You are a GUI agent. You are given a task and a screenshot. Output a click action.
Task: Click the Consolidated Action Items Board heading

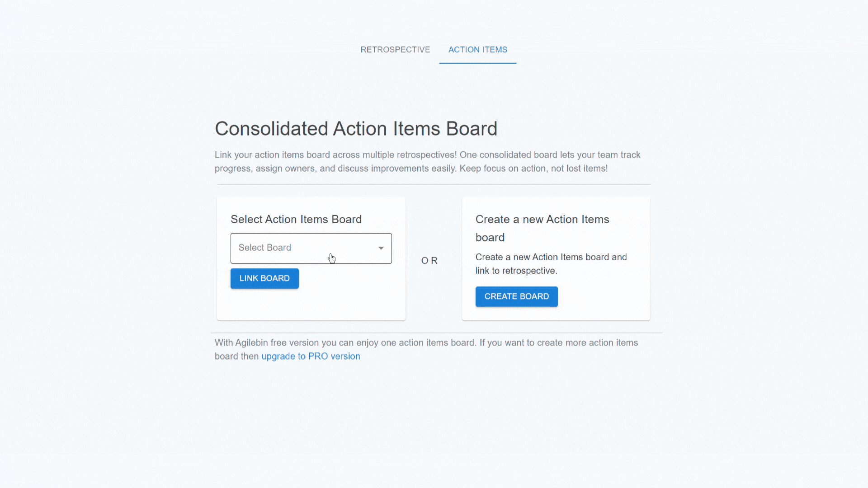356,128
